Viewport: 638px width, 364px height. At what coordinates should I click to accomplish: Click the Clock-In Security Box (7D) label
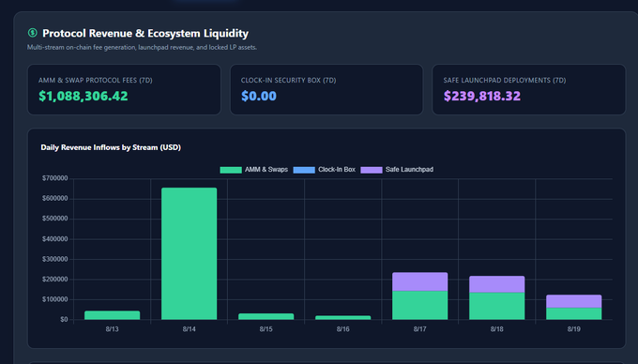288,81
